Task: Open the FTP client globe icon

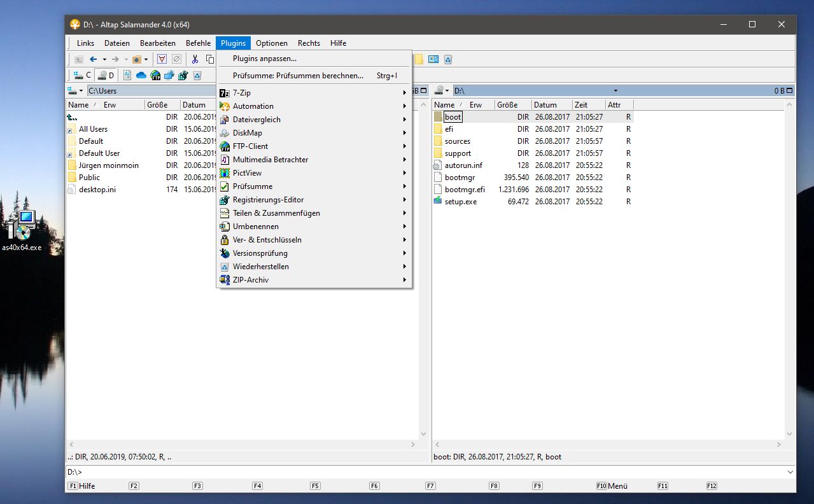Action: pyautogui.click(x=155, y=75)
